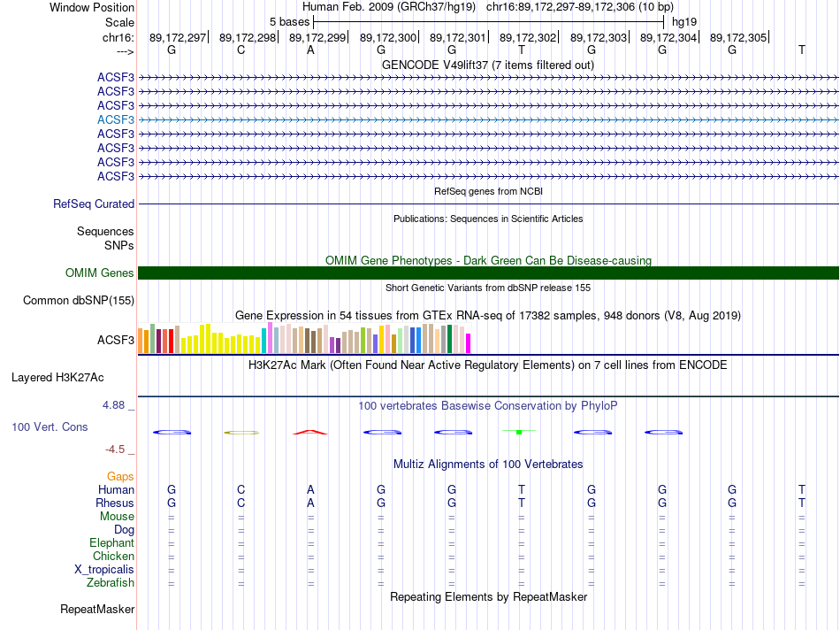The width and height of the screenshot is (840, 630).
Task: Click the 89,172,298 position label
Action: [248, 37]
